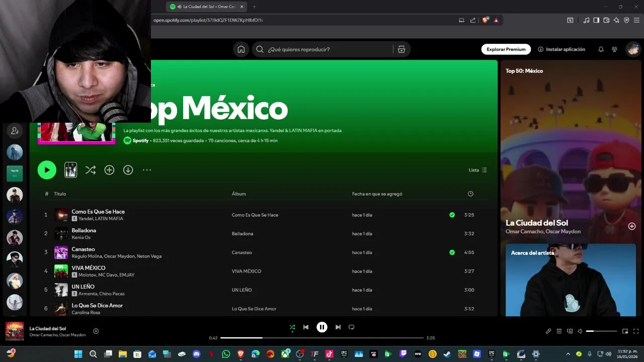The image size is (644, 362).
Task: Click the Brave Shields lion icon
Action: tap(485, 20)
